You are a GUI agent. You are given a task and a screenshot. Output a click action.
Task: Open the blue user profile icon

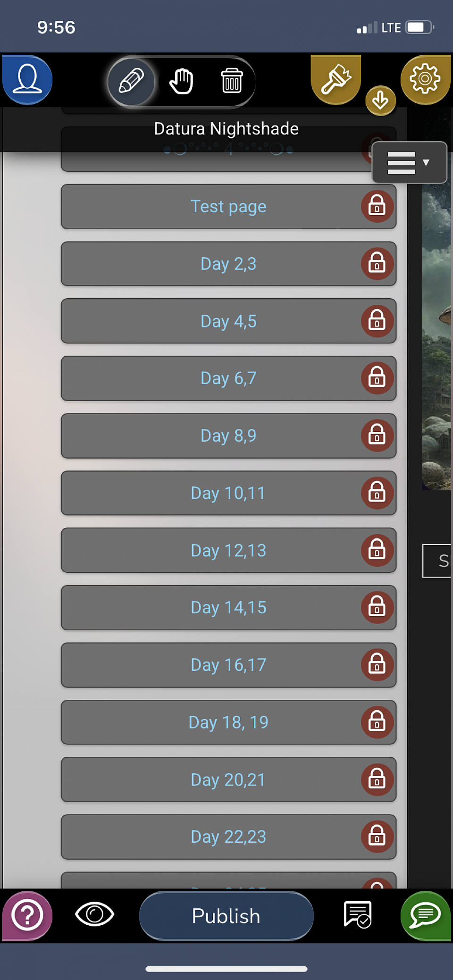point(27,79)
